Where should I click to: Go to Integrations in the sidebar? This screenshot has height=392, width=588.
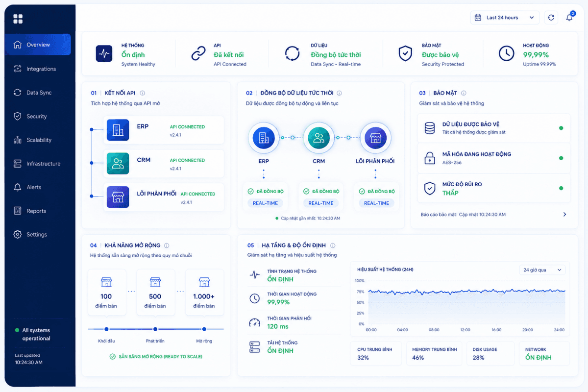click(38, 69)
